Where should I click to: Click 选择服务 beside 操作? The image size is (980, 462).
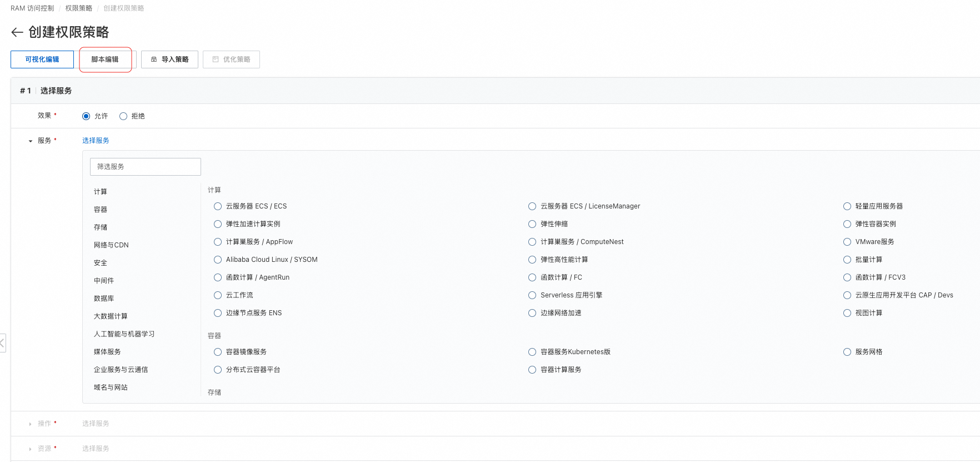point(96,424)
